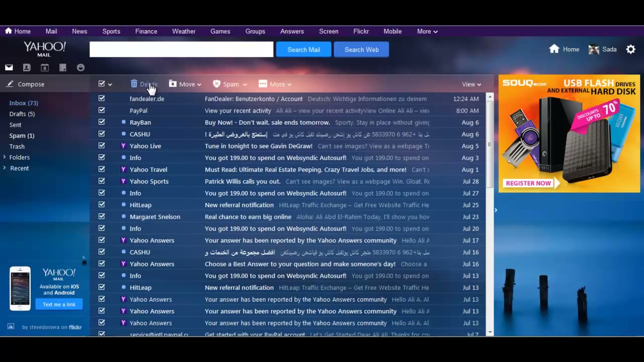Open the Drafts (5) folder
Screen dimensions: 644x362
(22, 114)
